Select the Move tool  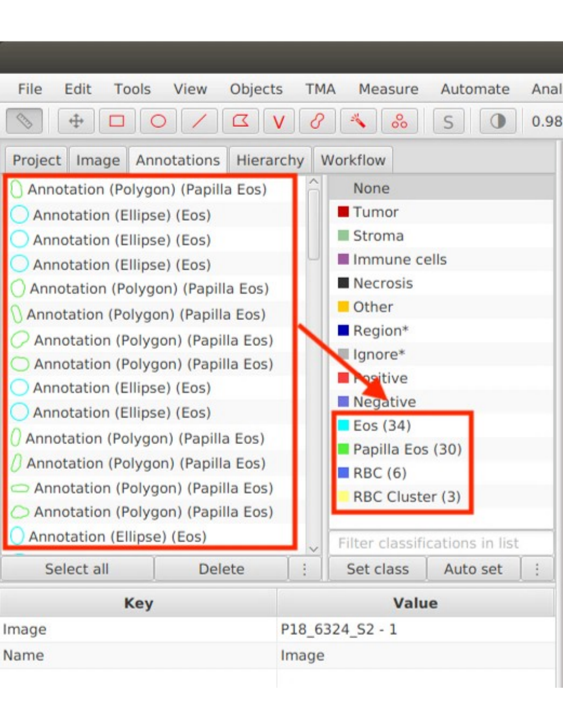tap(76, 121)
